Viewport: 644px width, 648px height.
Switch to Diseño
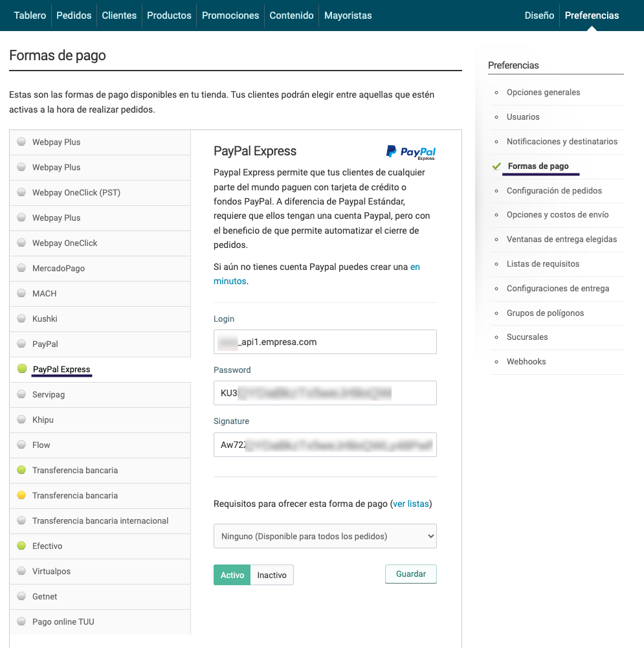point(539,16)
